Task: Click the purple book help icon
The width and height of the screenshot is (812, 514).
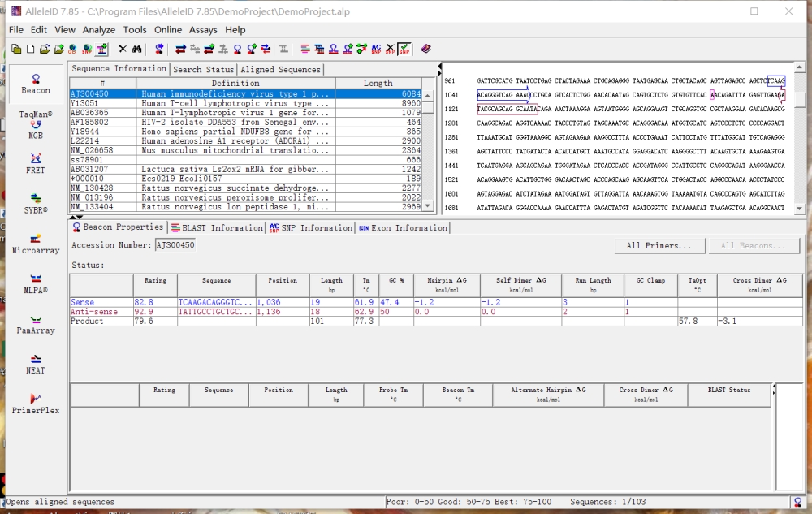Action: click(x=425, y=49)
